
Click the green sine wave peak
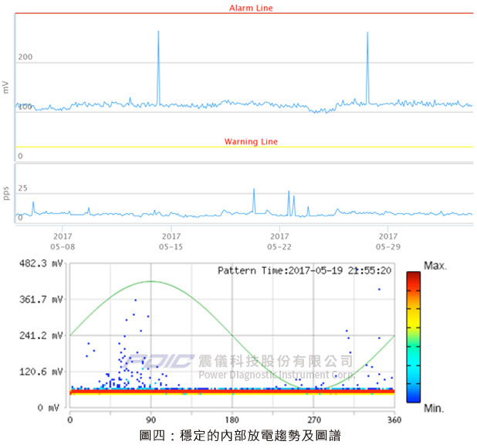[151, 281]
